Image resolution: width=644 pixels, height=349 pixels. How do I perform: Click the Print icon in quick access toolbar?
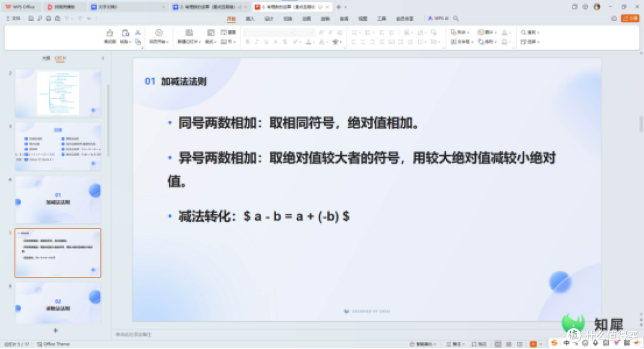(x=48, y=18)
